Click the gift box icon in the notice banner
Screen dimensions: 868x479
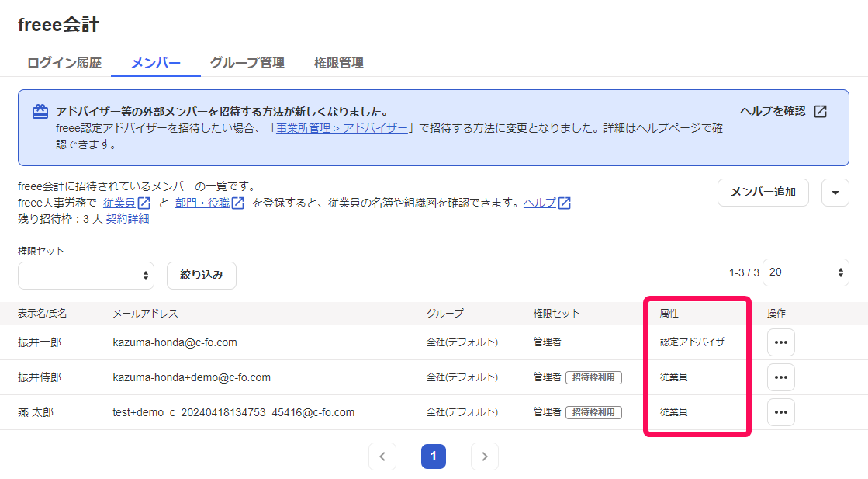tap(40, 111)
